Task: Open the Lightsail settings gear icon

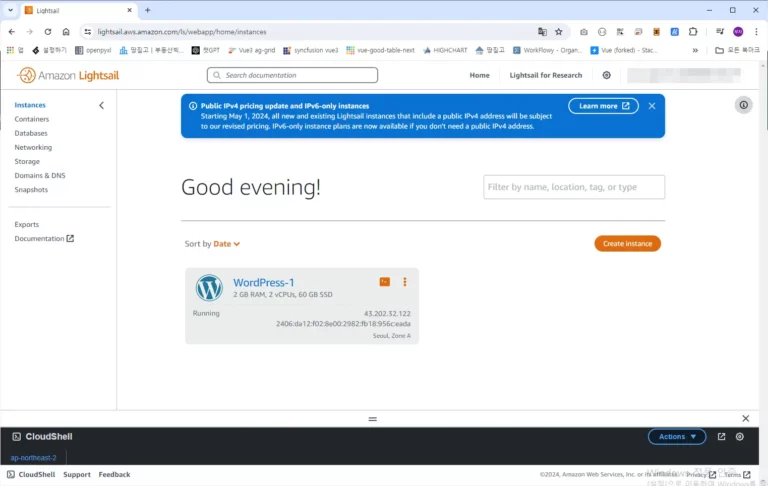Action: click(606, 75)
